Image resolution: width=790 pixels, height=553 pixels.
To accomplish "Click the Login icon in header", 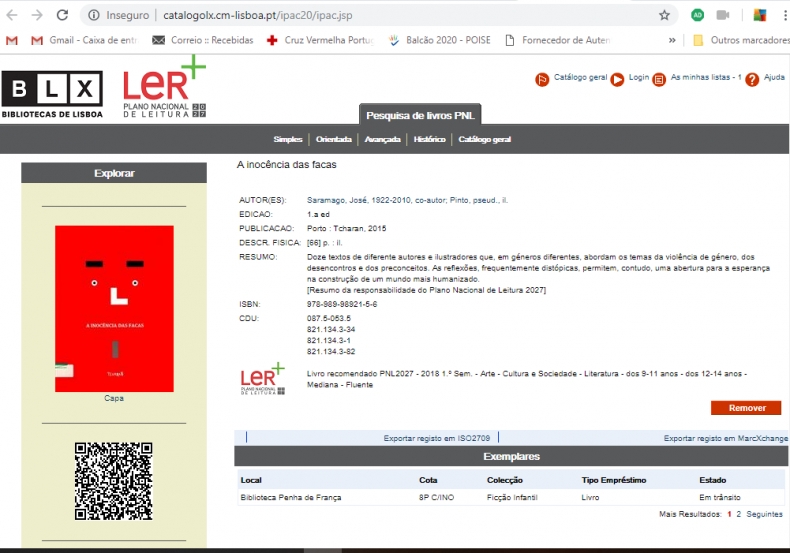I will point(617,79).
